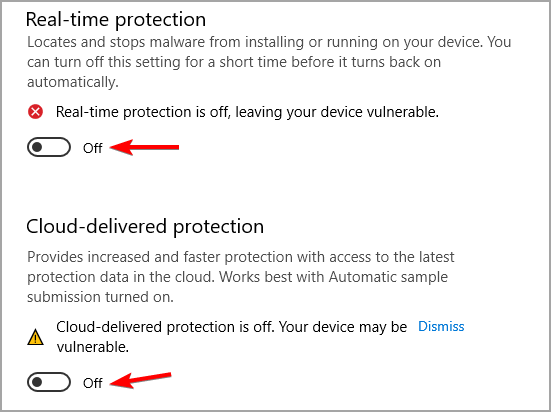The height and width of the screenshot is (412, 551).
Task: Click the red error X icon
Action: pyautogui.click(x=35, y=112)
